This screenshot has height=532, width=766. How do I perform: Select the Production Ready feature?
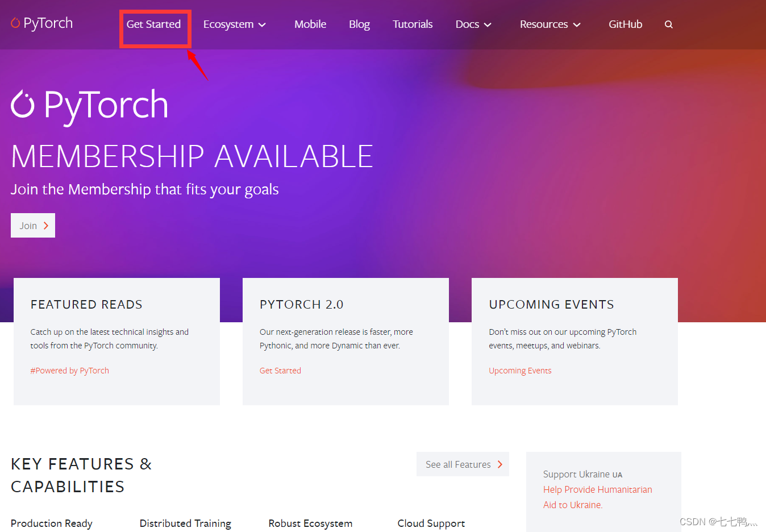[x=51, y=523]
